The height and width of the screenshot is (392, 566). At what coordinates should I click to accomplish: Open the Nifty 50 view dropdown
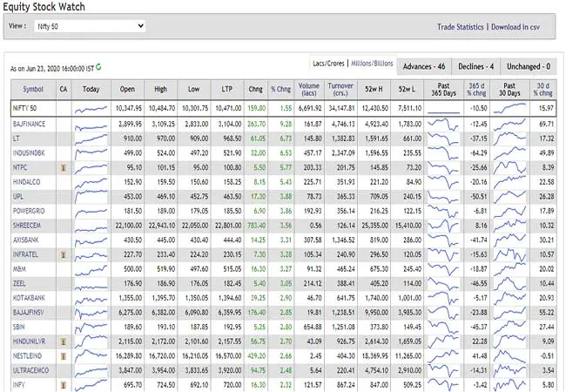click(90, 26)
